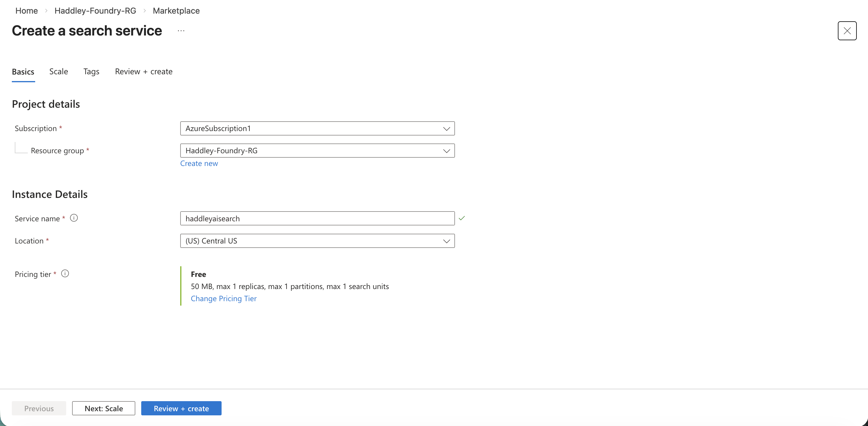
Task: Open the Marketplace breadcrumb
Action: point(176,10)
